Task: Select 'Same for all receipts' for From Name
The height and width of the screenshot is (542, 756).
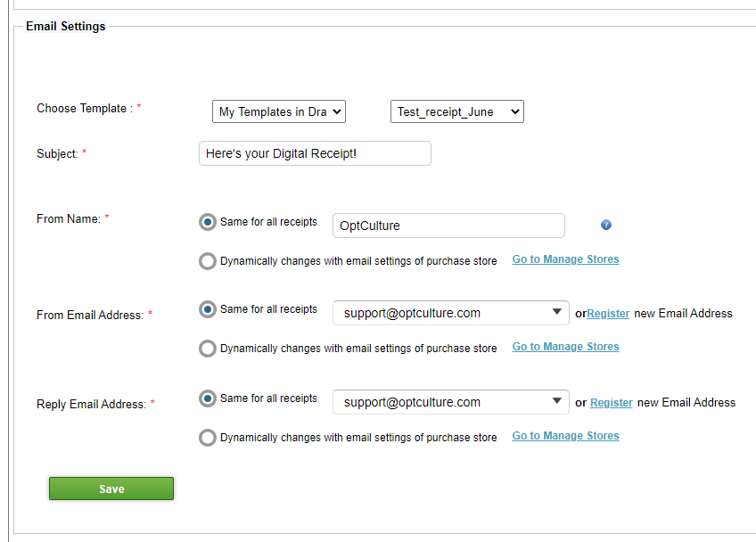Action: [x=208, y=222]
